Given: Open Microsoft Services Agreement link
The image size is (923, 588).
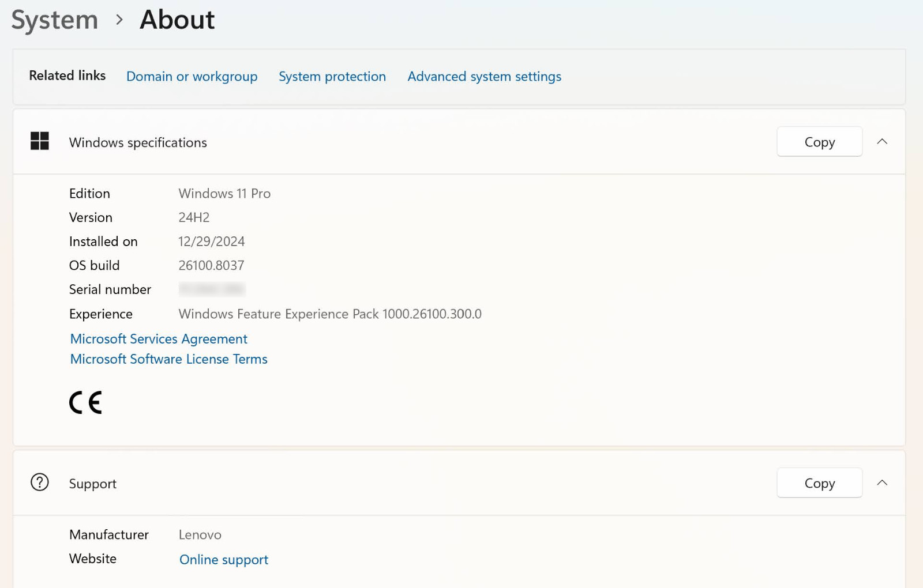Looking at the screenshot, I should point(159,339).
